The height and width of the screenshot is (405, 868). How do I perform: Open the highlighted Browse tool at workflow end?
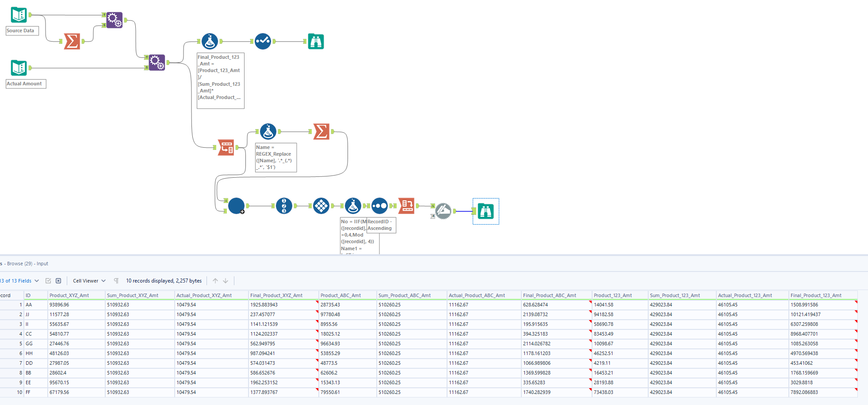click(486, 211)
